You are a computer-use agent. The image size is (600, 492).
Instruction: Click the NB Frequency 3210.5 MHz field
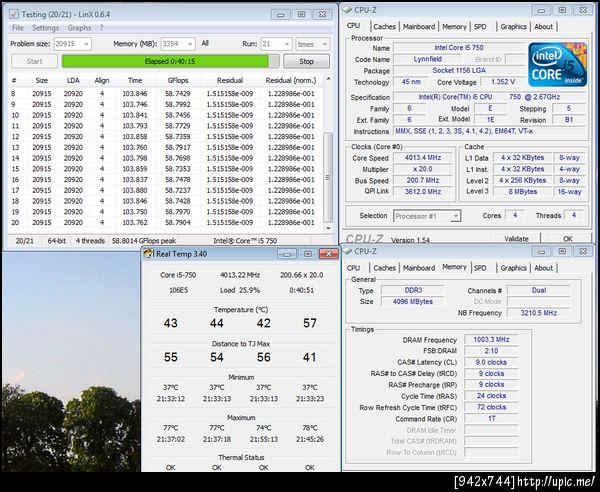click(x=538, y=313)
